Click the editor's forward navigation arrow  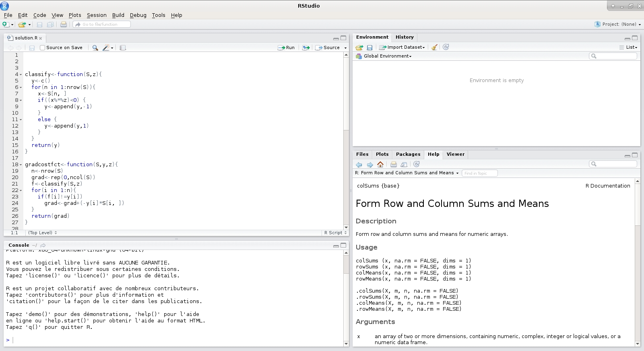(19, 47)
